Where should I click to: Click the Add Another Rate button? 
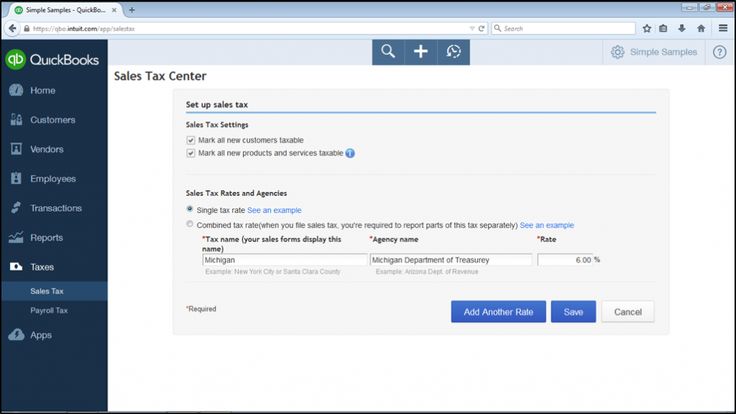click(x=498, y=312)
